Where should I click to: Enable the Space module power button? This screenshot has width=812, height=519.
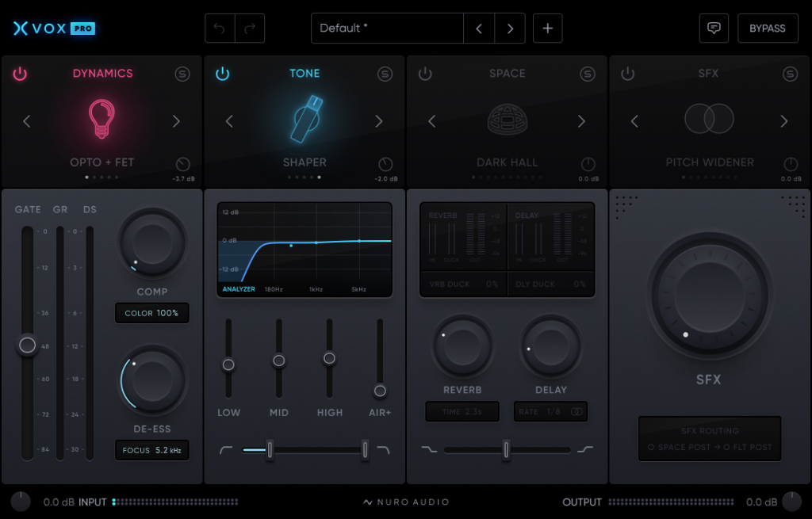(426, 74)
